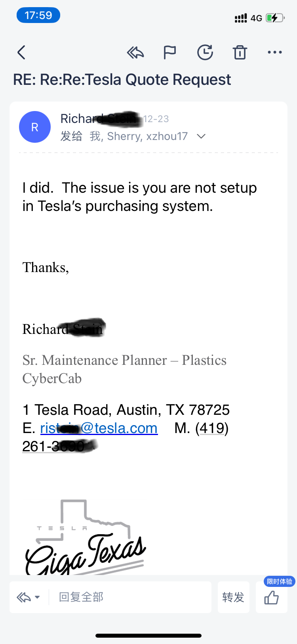Tap the sender avatar circle 'R'

pos(35,127)
